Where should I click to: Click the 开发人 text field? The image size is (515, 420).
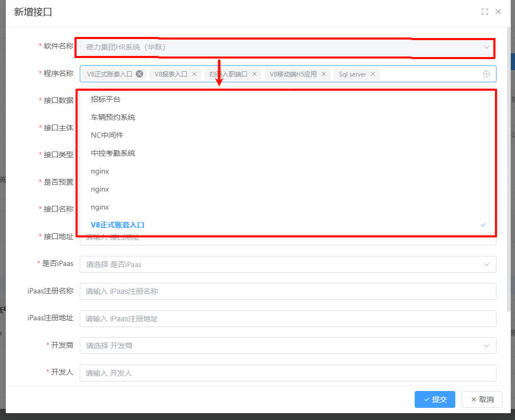pyautogui.click(x=288, y=373)
